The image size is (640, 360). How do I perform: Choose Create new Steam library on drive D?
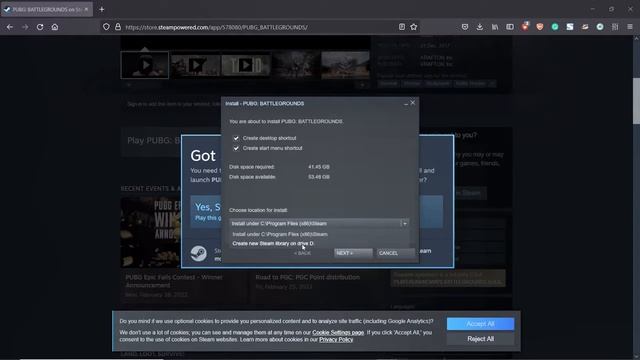point(273,243)
